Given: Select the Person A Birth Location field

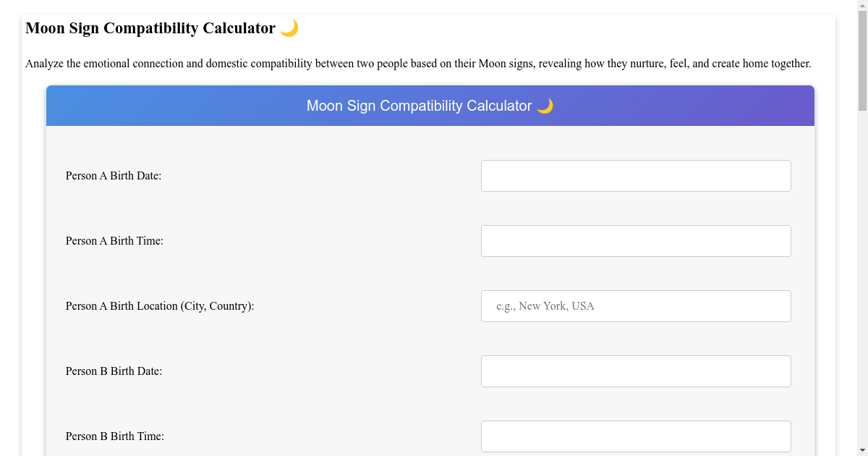Looking at the screenshot, I should [x=636, y=305].
